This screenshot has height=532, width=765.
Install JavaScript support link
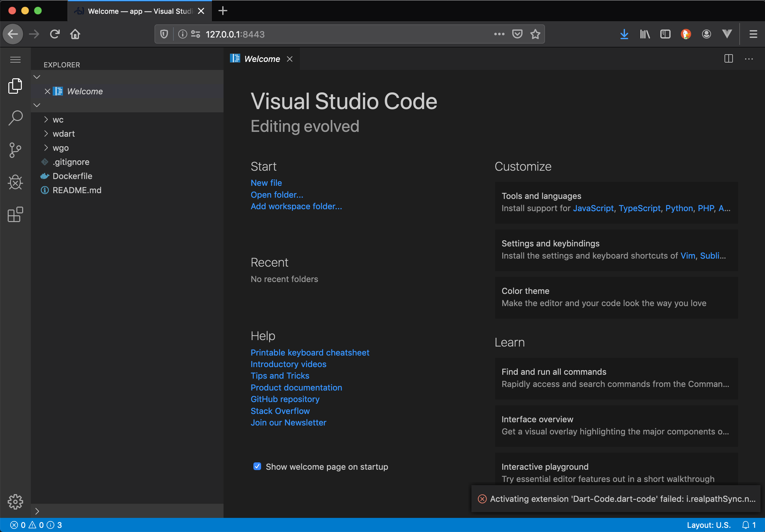click(593, 208)
